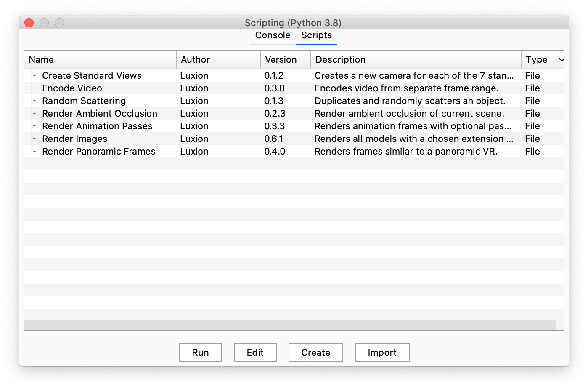The image size is (588, 389).
Task: Expand the Render Images entry
Action: [34, 139]
